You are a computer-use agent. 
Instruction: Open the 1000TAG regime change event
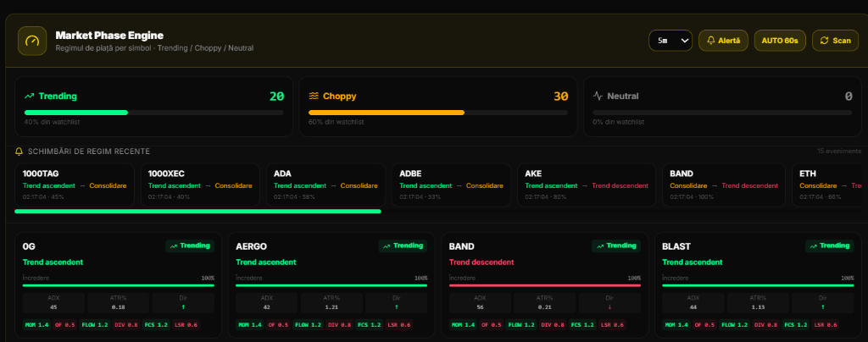[75, 185]
